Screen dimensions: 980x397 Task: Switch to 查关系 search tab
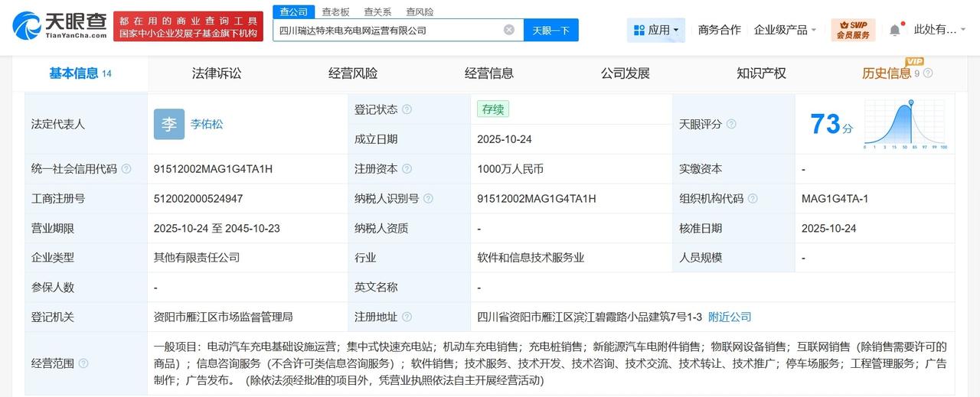377,11
